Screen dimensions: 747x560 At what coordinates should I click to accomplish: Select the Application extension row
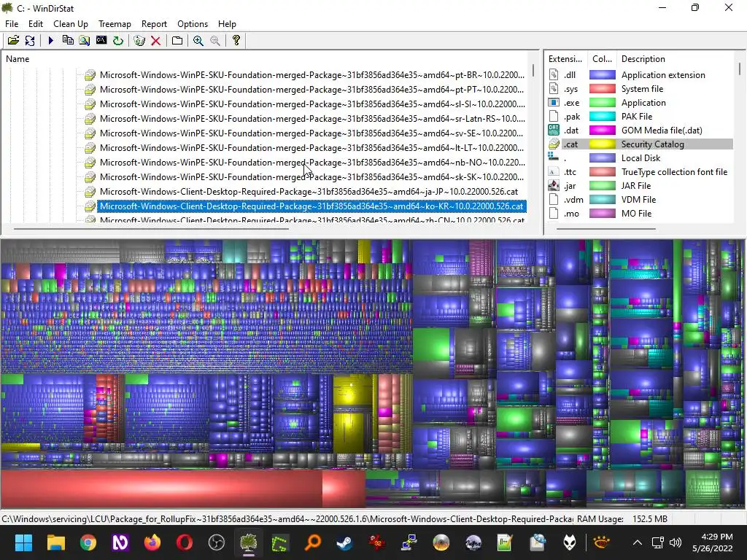[640, 75]
